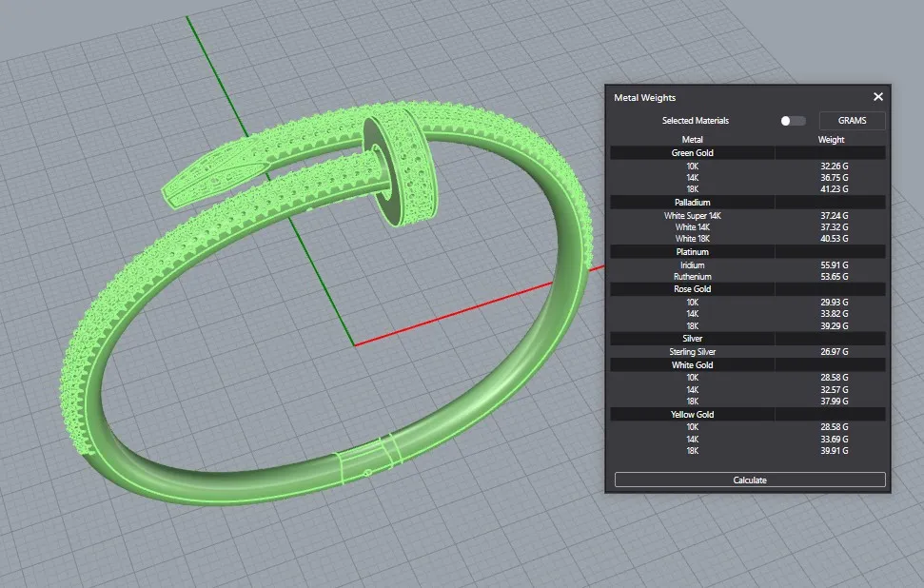Click the 36.75 G weight value
924x588 pixels.
(x=835, y=178)
